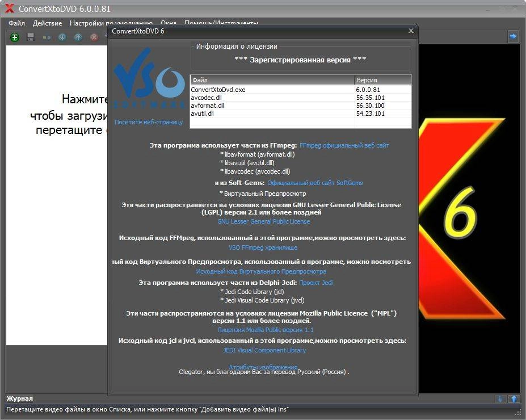Open FFmpeg официальный веб сайт link
Viewport: 526px width, 420px height.
pos(344,145)
